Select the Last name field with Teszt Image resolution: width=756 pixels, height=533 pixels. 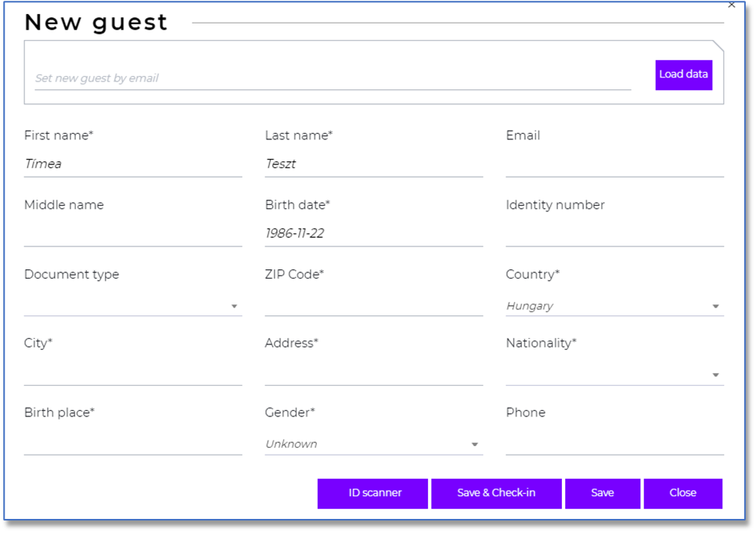tap(373, 164)
